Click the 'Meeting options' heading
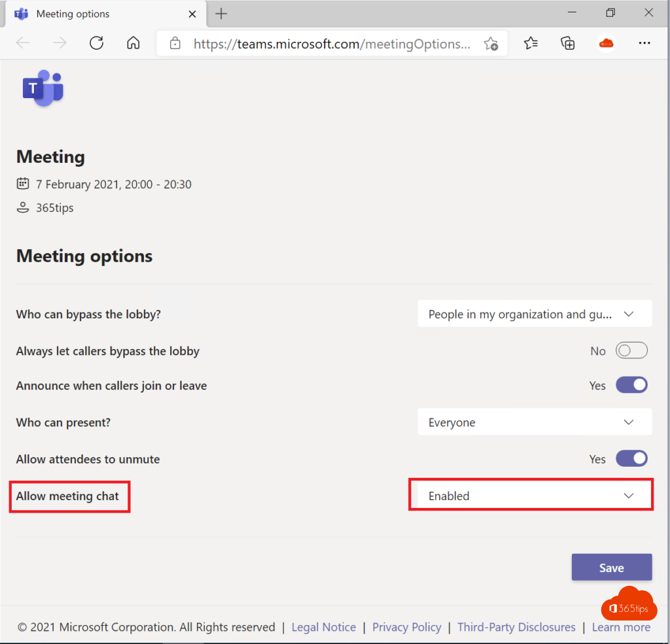 click(x=84, y=256)
